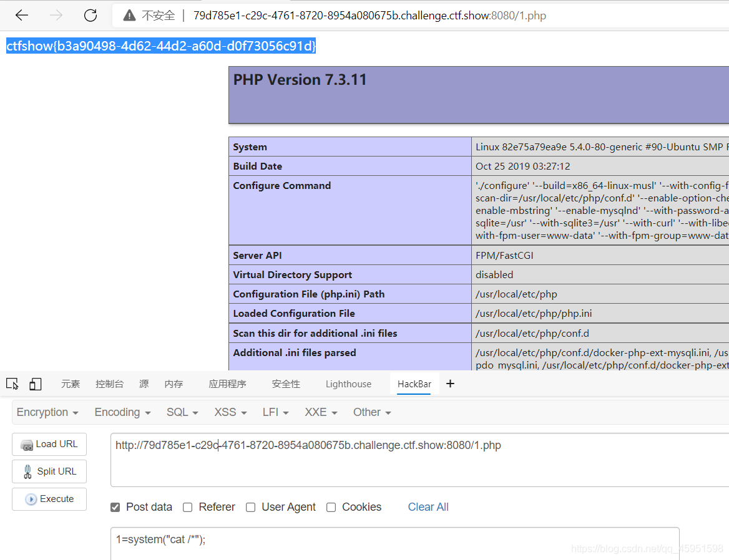Image resolution: width=729 pixels, height=560 pixels.
Task: Open the 内存 tab
Action: (174, 384)
